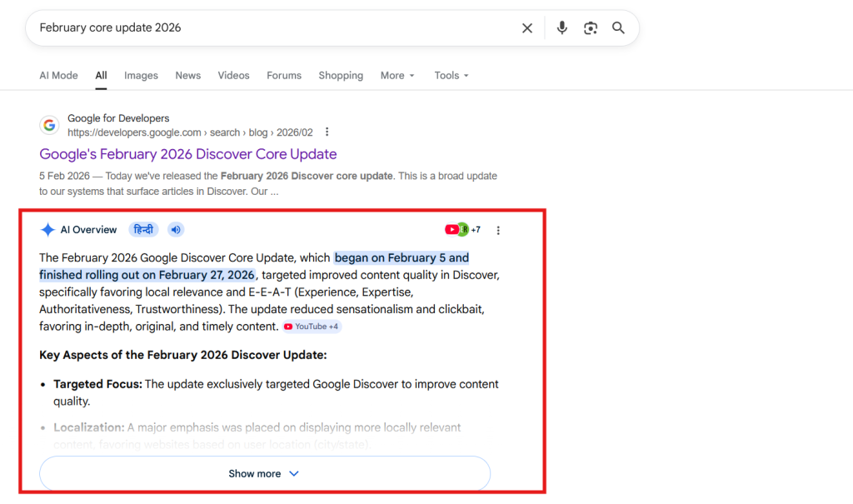Image resolution: width=853 pixels, height=504 pixels.
Task: Click the 'Localization:' bullet text
Action: click(88, 428)
